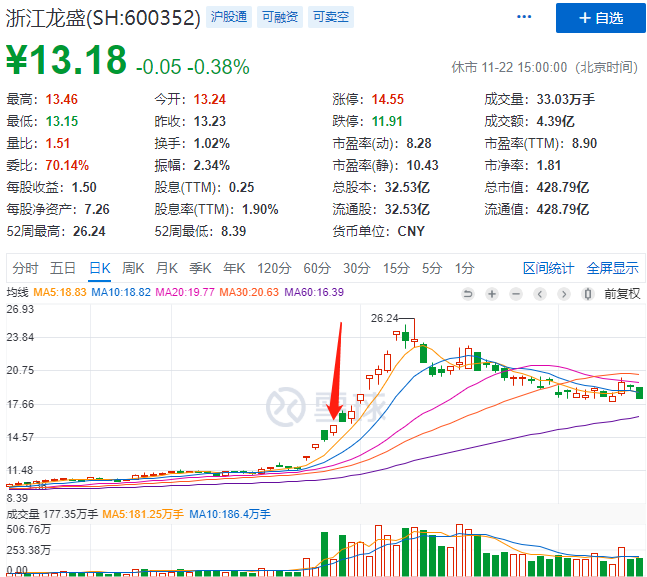Click the 52周最高 value 26.24

89,232
